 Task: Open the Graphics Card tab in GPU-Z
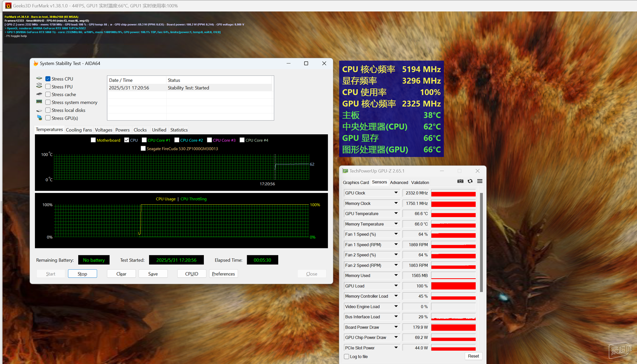point(356,183)
